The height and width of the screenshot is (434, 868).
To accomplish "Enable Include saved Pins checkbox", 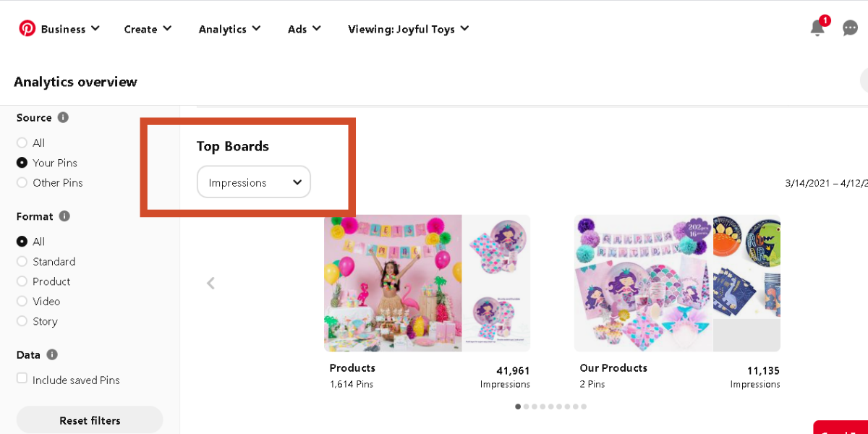I will click(x=22, y=378).
